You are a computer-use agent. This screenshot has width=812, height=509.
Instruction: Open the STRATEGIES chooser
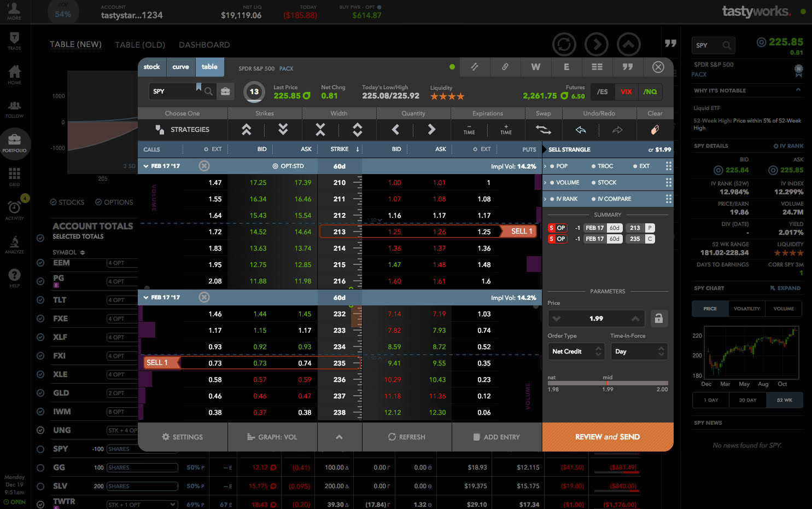[183, 130]
